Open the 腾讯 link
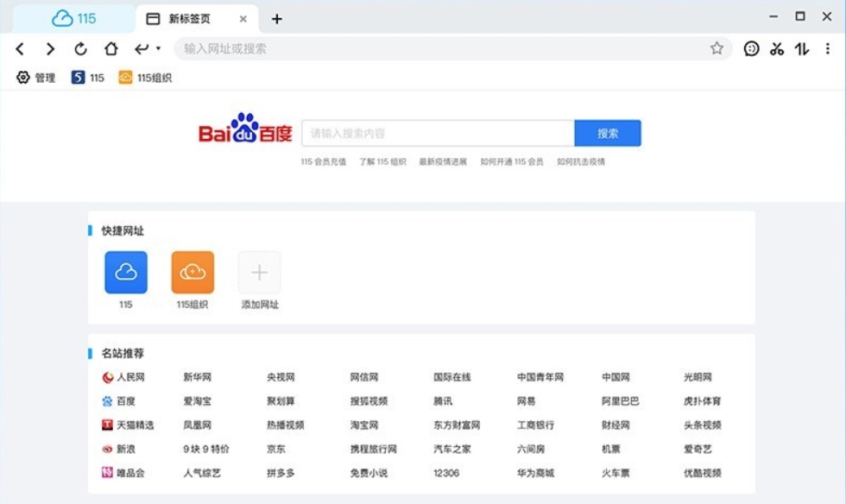The height and width of the screenshot is (504, 846). click(443, 401)
